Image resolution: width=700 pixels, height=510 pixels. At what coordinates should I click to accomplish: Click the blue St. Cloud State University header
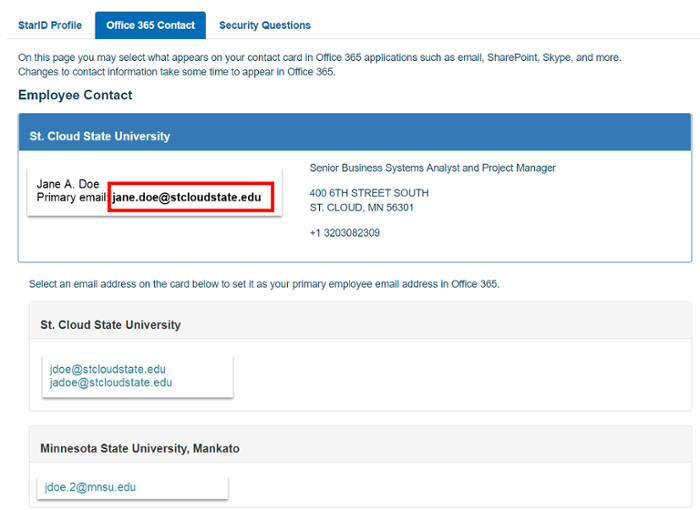tap(355, 132)
